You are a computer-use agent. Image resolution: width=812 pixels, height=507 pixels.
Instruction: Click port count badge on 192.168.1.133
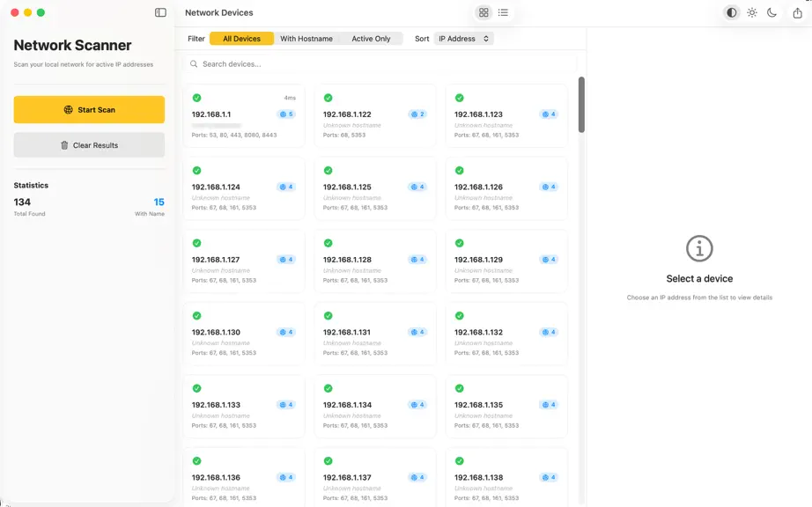(286, 405)
